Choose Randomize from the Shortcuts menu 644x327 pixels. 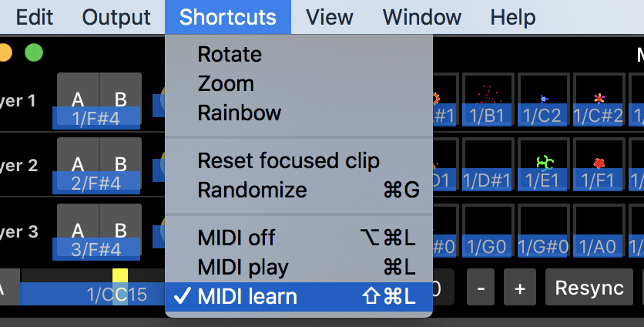click(x=252, y=190)
